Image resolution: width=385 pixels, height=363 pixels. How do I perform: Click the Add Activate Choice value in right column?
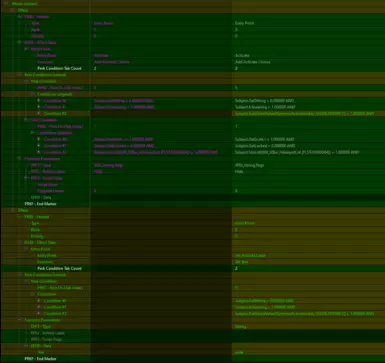(x=253, y=62)
